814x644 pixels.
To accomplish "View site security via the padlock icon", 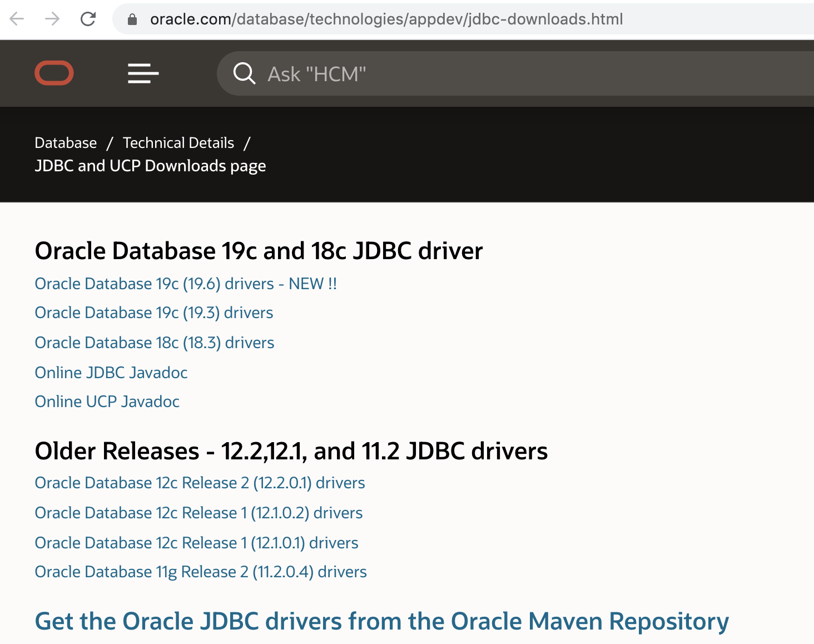I will (132, 19).
